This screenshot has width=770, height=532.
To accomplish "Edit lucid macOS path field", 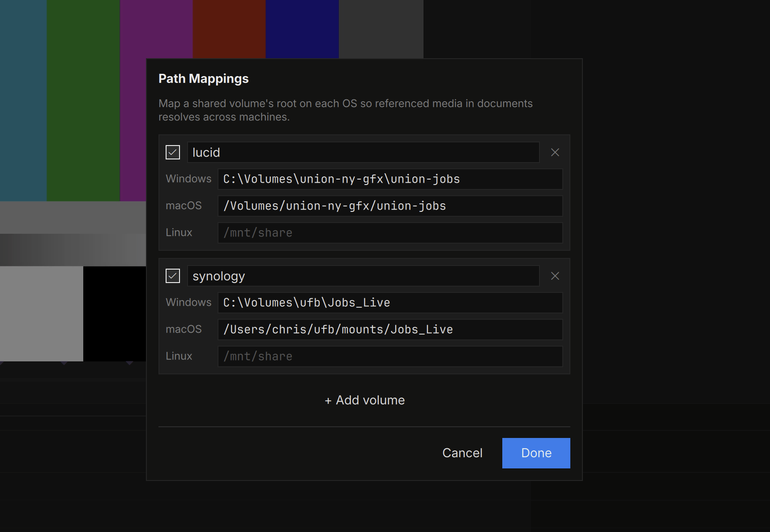I will [x=390, y=206].
